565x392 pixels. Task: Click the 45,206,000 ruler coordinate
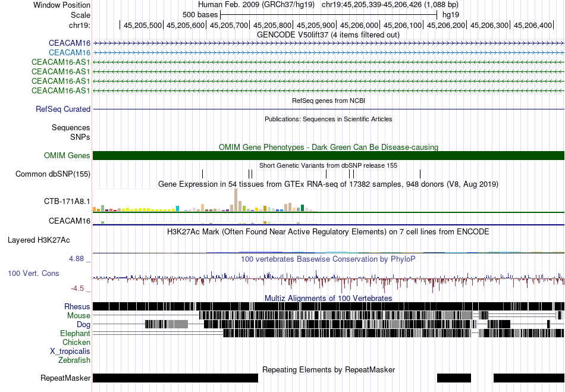359,25
